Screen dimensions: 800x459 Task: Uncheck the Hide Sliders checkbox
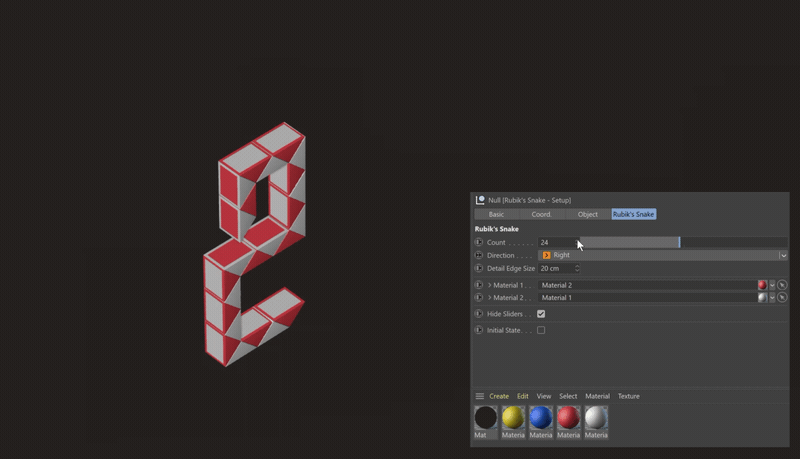point(541,314)
